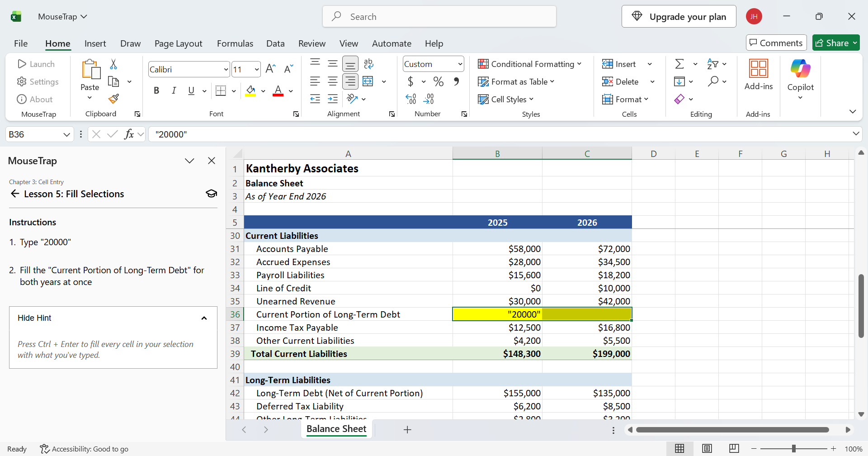The height and width of the screenshot is (456, 868).
Task: Click the lesson graduation cap icon
Action: click(x=211, y=194)
